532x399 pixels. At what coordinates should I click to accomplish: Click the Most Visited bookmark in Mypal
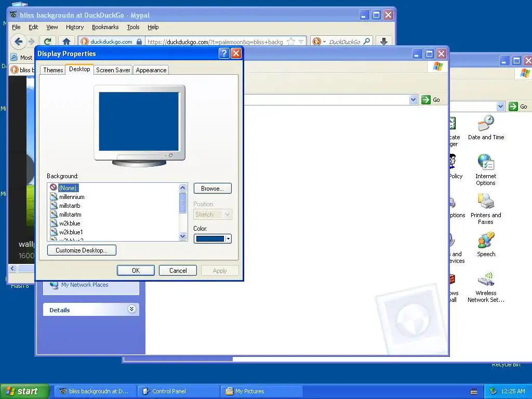pyautogui.click(x=22, y=58)
